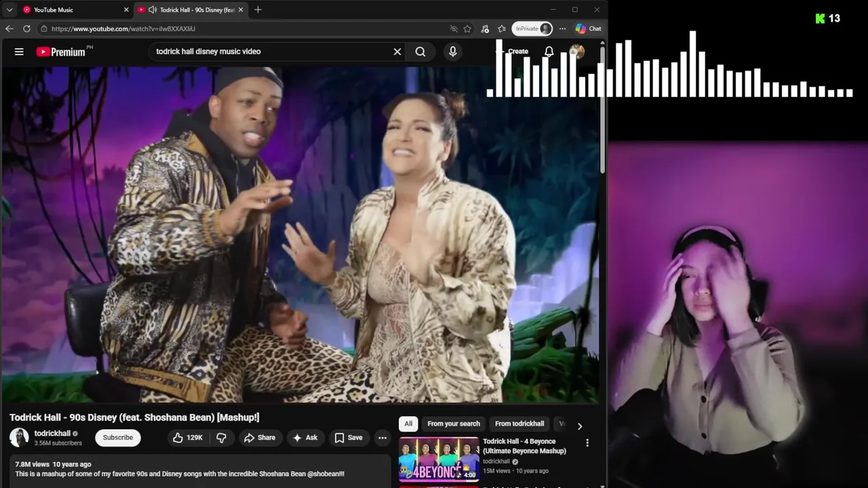Screen dimensions: 868x488
Task: Switch to YouTube Music tab
Action: pyautogui.click(x=68, y=9)
